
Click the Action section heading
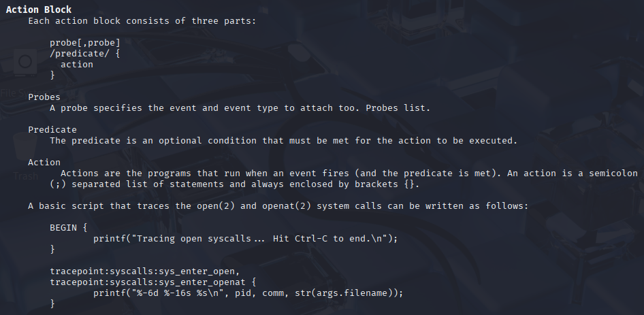[44, 162]
